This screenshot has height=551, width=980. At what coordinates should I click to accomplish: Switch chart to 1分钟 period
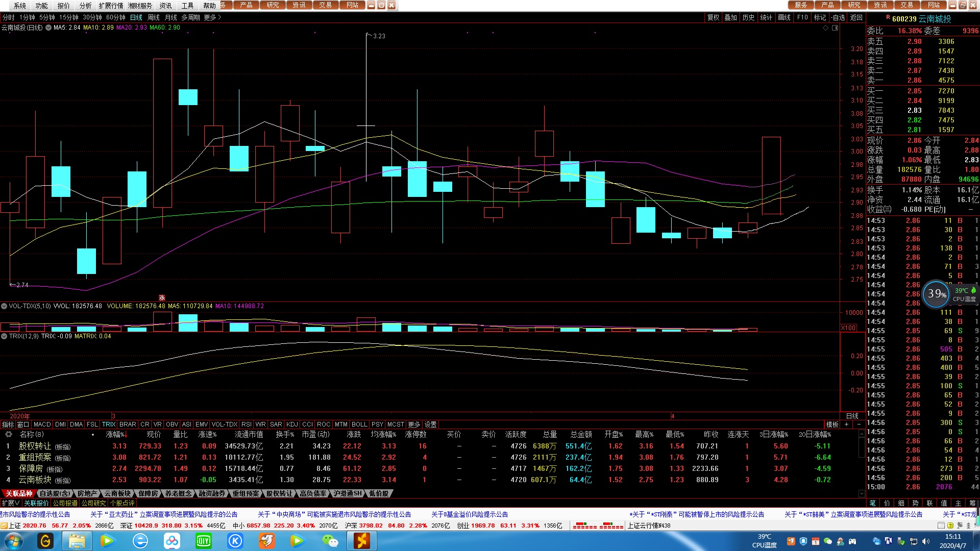tap(27, 17)
